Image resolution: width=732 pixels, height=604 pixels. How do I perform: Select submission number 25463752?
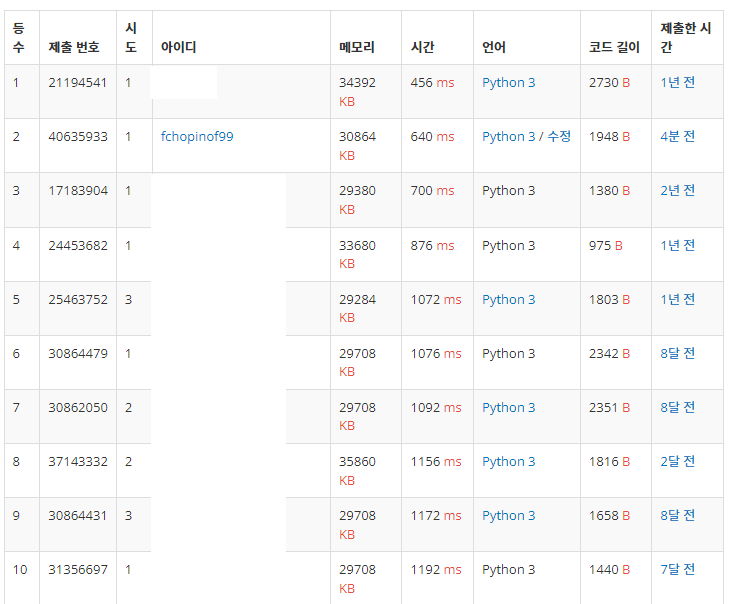point(78,299)
